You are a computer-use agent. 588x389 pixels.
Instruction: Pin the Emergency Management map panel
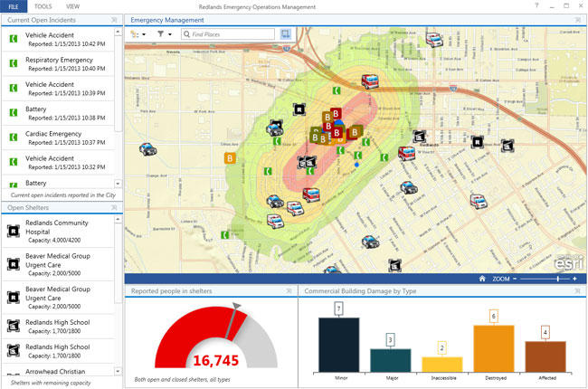578,20
